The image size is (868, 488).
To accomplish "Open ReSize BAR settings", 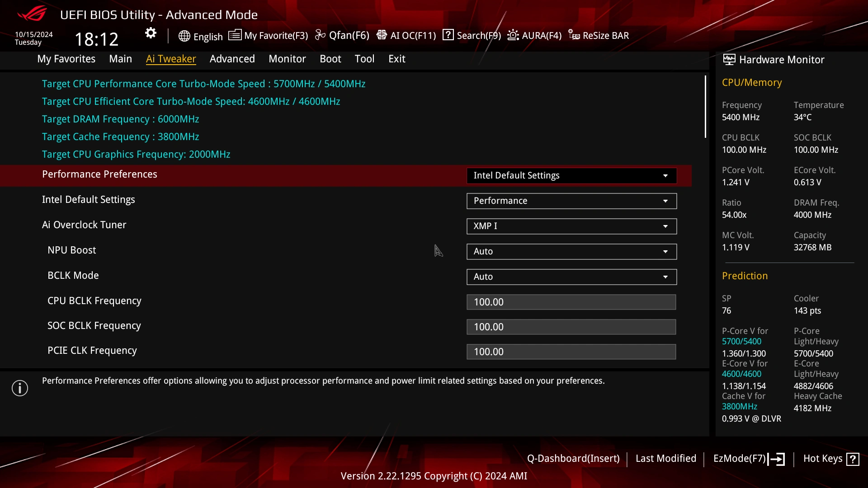I will coord(599,35).
